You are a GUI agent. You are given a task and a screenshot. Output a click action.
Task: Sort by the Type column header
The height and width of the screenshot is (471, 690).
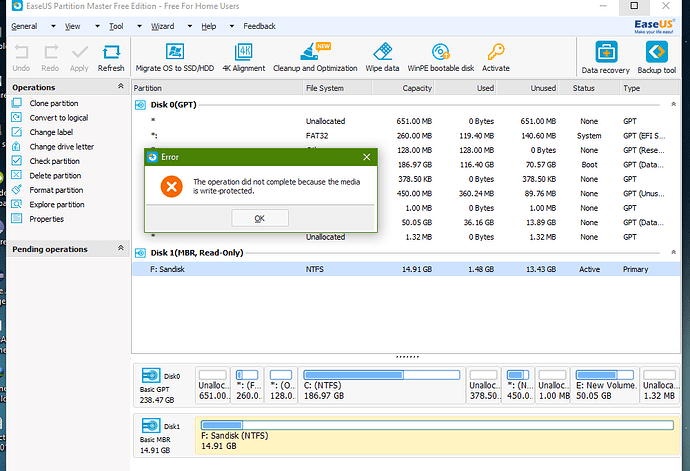coord(650,88)
